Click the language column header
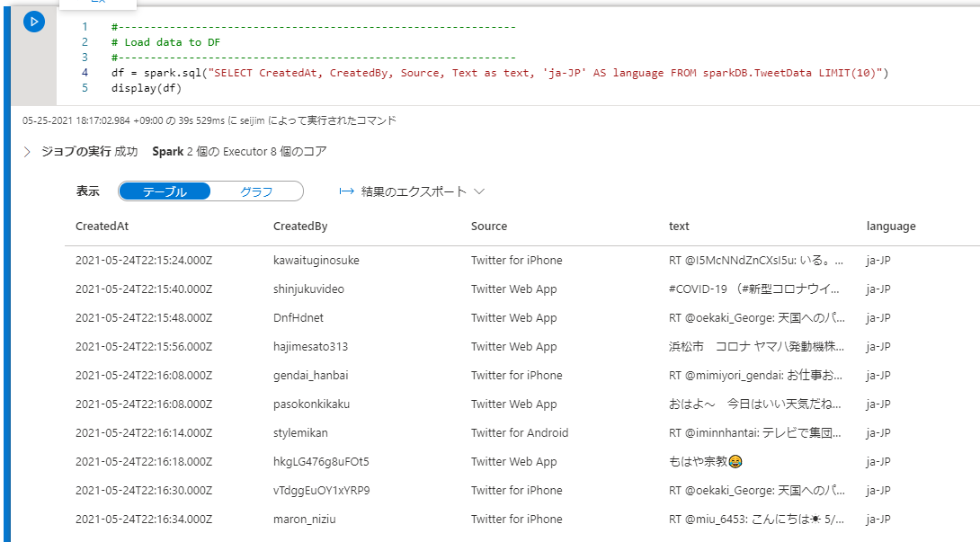980x542 pixels. (x=891, y=227)
